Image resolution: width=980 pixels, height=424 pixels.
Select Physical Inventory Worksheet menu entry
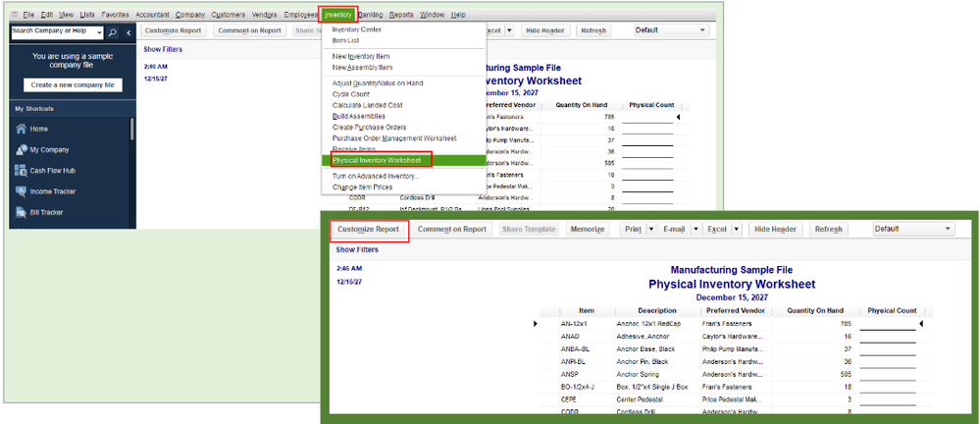pyautogui.click(x=377, y=159)
